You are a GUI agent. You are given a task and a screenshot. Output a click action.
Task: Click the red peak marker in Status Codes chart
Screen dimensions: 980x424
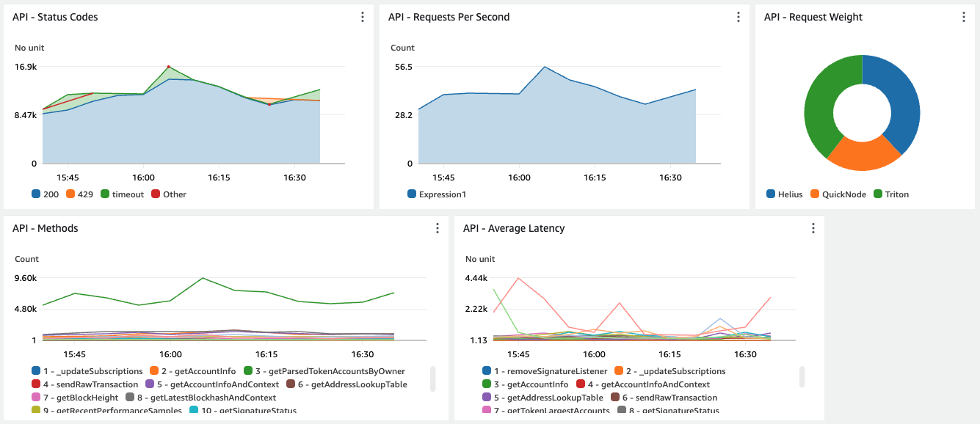click(x=169, y=67)
